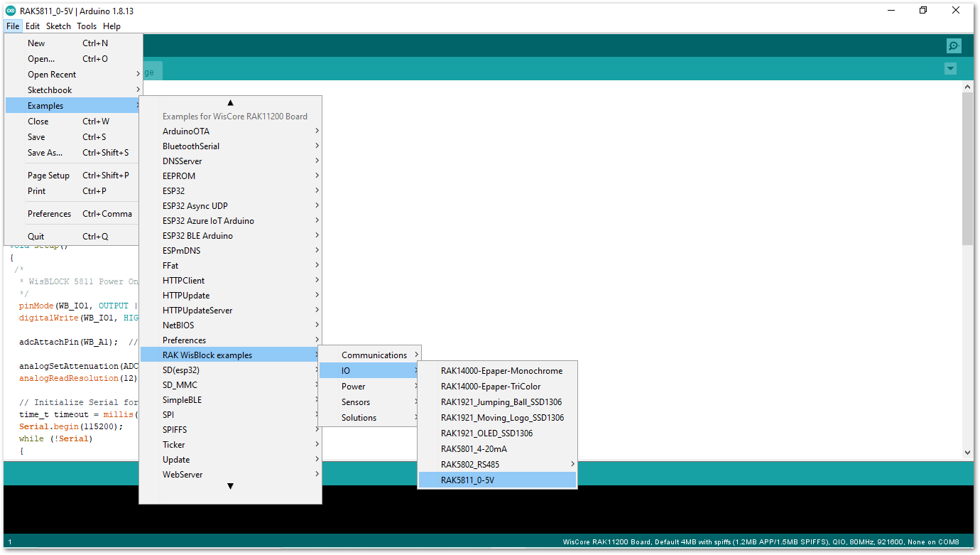Expand the Open Recent submenu

(74, 75)
